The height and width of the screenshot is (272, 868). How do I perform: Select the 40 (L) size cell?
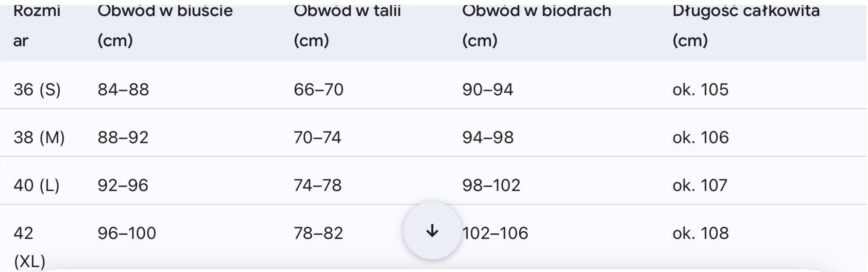[x=36, y=185]
